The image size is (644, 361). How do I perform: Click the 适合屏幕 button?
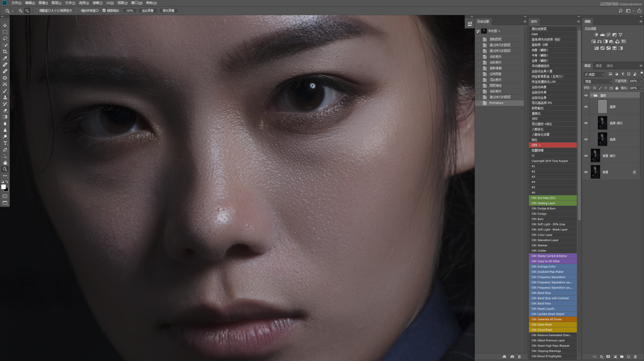[x=148, y=11]
